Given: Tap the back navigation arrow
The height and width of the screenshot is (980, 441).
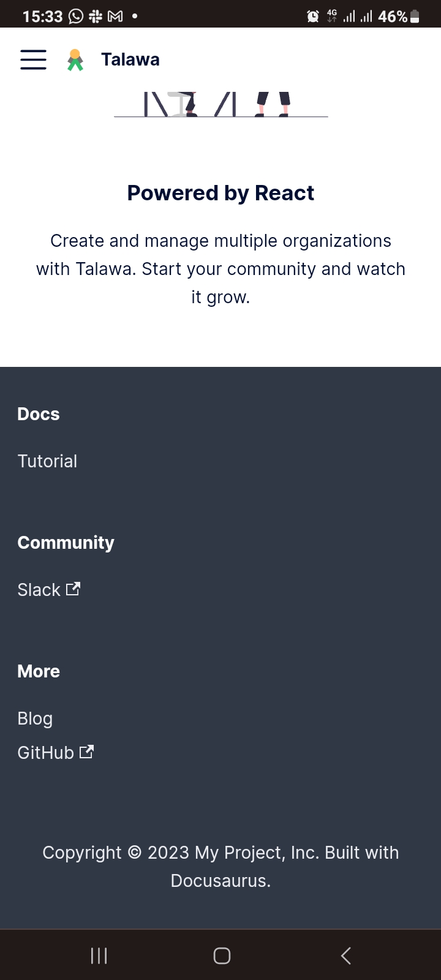Looking at the screenshot, I should tap(345, 955).
